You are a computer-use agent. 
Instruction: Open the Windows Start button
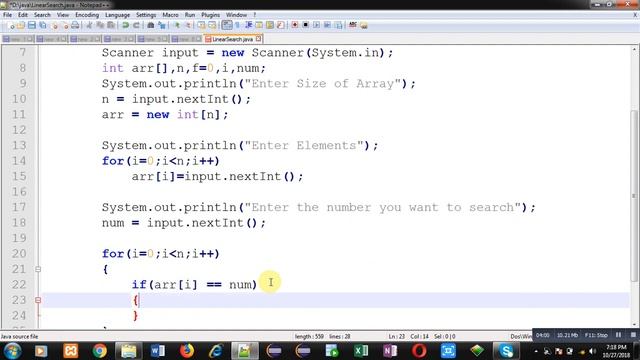[12, 351]
